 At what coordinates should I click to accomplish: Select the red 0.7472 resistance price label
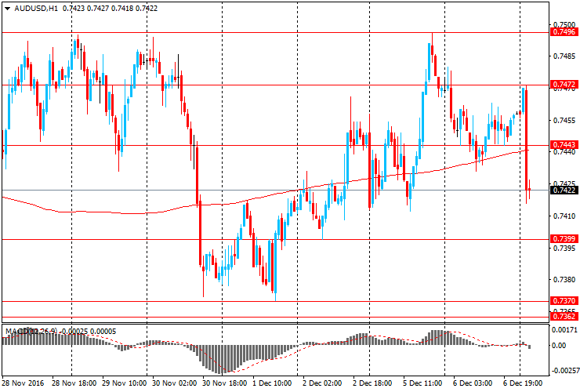[x=564, y=84]
